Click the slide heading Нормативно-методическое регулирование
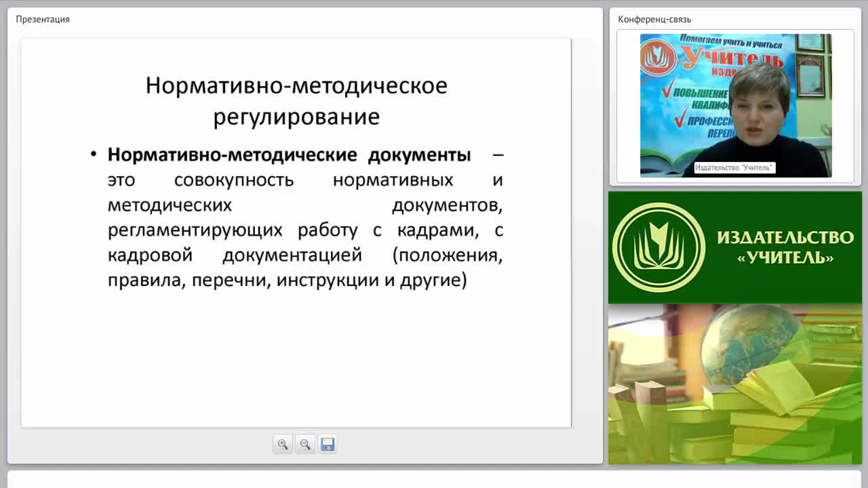868x488 pixels. [x=296, y=101]
